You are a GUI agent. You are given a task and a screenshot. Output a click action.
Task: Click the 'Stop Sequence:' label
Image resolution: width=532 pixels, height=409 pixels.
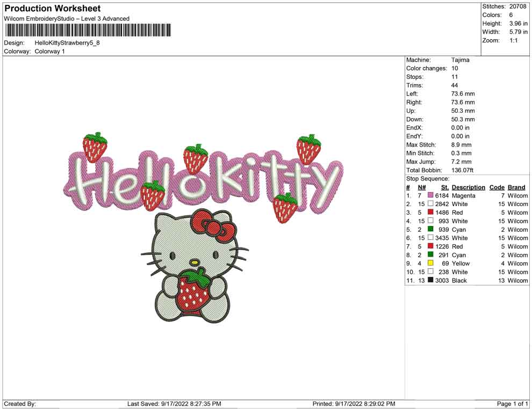(428, 179)
